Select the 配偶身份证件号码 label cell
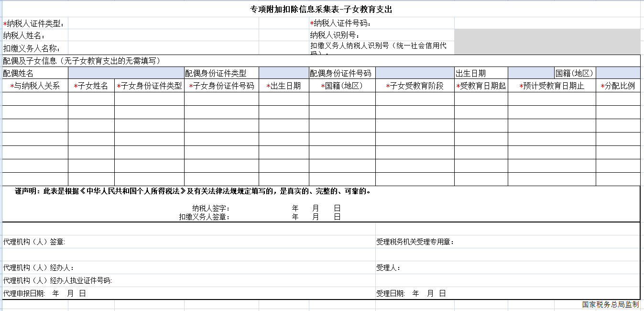 342,73
